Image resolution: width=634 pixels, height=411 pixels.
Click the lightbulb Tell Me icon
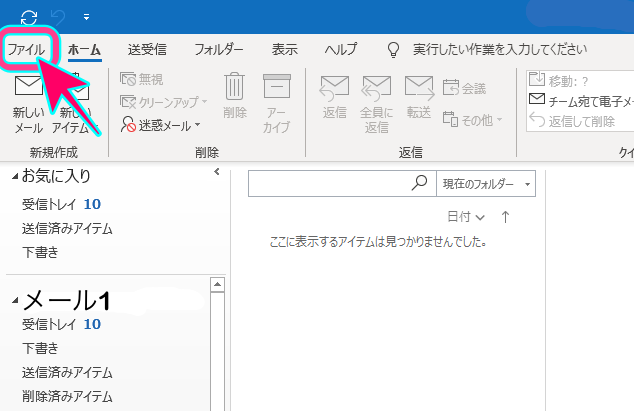(x=393, y=50)
